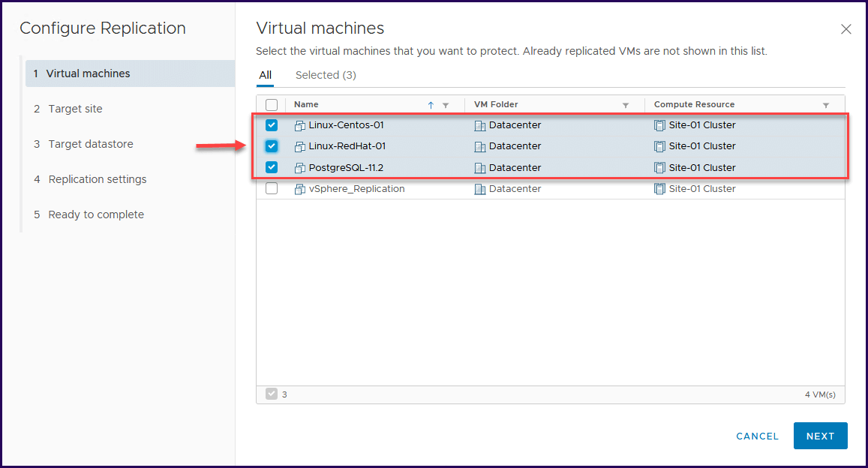The width and height of the screenshot is (868, 468).
Task: Click Datacenter text in Linux-Centos-01 row
Action: (515, 125)
